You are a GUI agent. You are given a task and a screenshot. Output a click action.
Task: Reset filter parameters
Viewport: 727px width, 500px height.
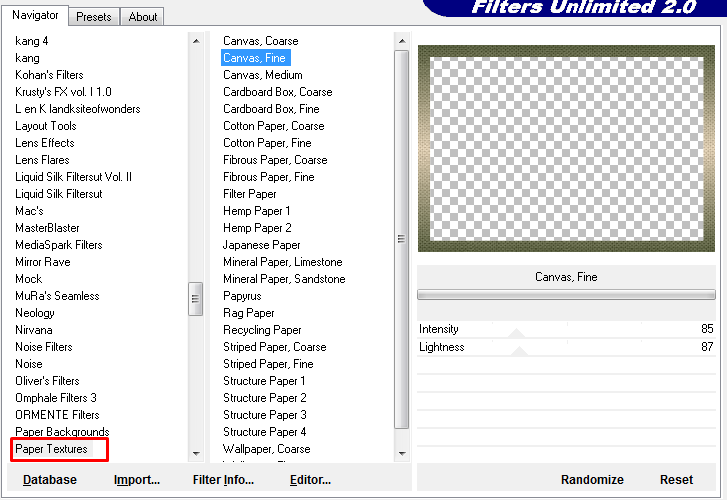[676, 480]
